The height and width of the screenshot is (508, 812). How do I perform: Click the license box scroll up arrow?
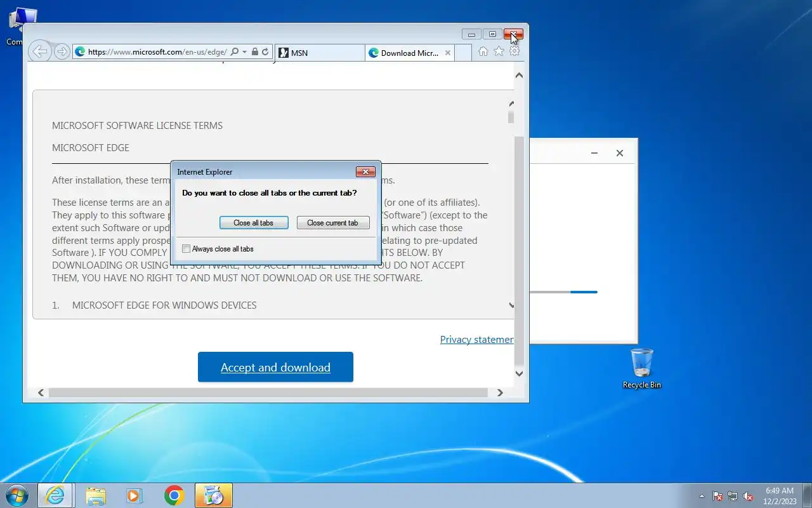coord(511,103)
